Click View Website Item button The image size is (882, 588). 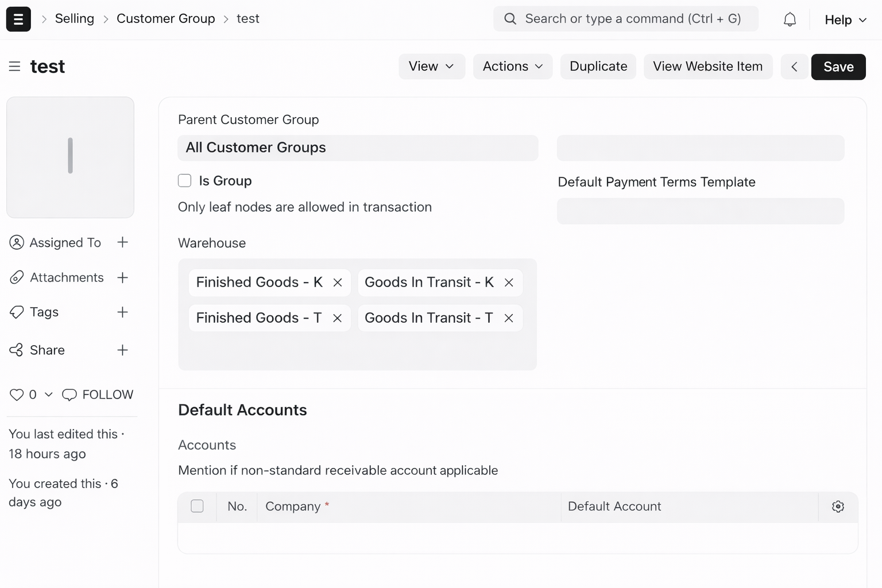pyautogui.click(x=708, y=67)
